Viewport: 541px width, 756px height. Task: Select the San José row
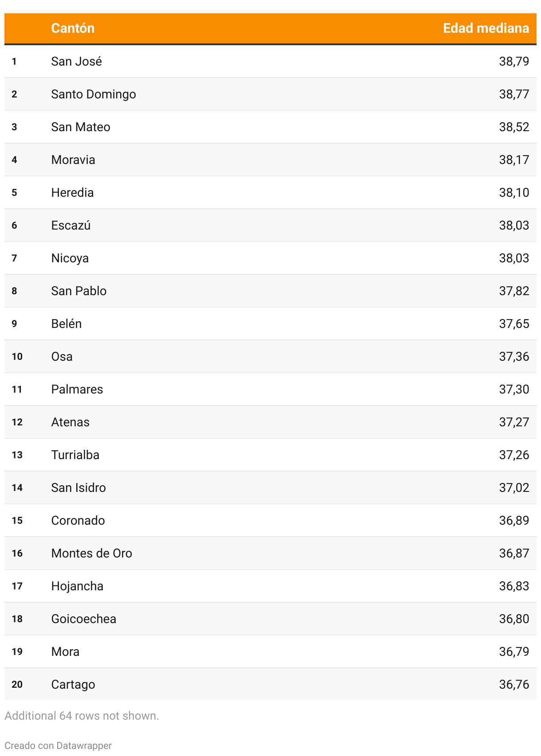270,61
